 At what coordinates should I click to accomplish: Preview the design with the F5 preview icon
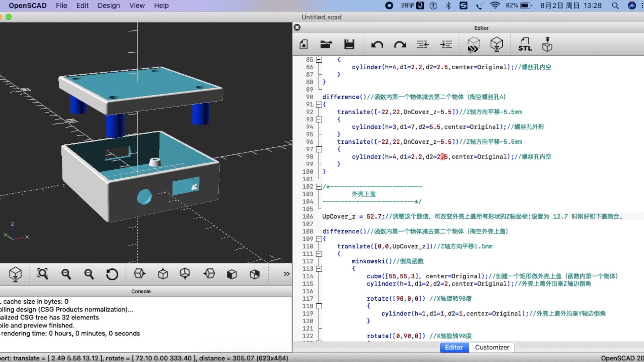coord(473,44)
